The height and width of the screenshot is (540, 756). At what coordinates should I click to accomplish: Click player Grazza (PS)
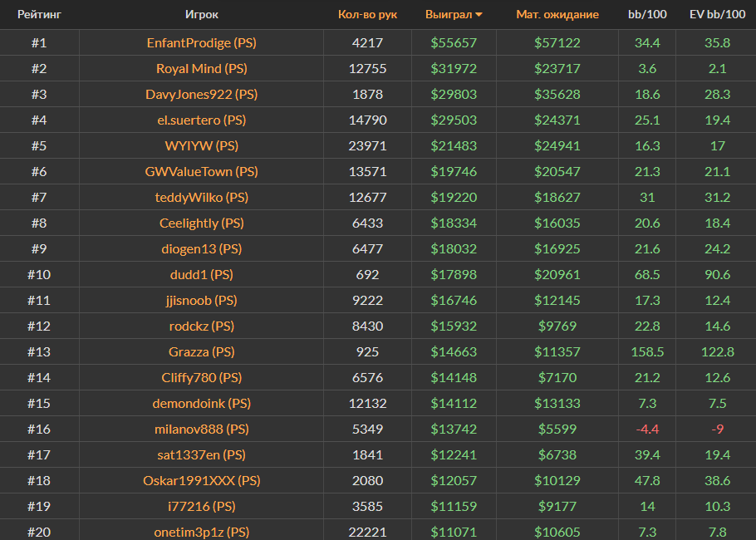click(x=202, y=351)
